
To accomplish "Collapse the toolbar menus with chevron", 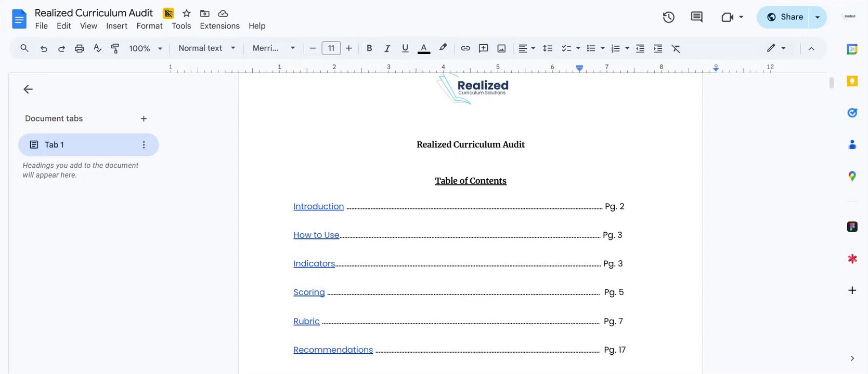I will click(811, 48).
